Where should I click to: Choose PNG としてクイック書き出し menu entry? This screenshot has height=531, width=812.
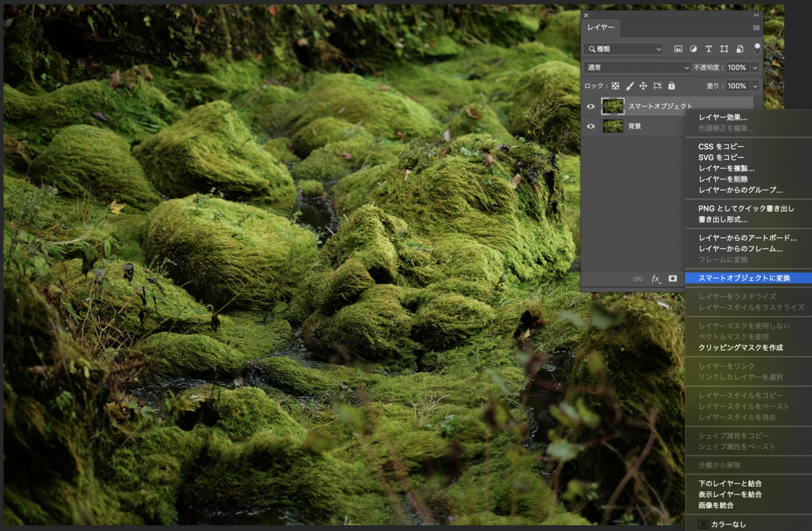click(x=746, y=209)
